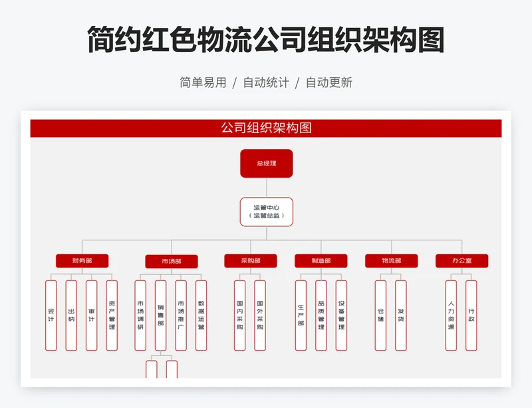Select the 销售部 vertical box
The height and width of the screenshot is (408, 532).
160,315
